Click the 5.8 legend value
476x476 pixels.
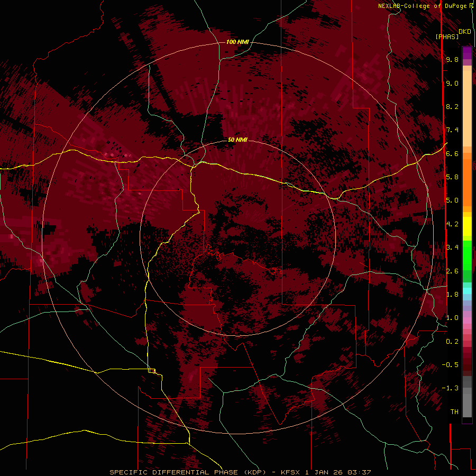click(452, 177)
